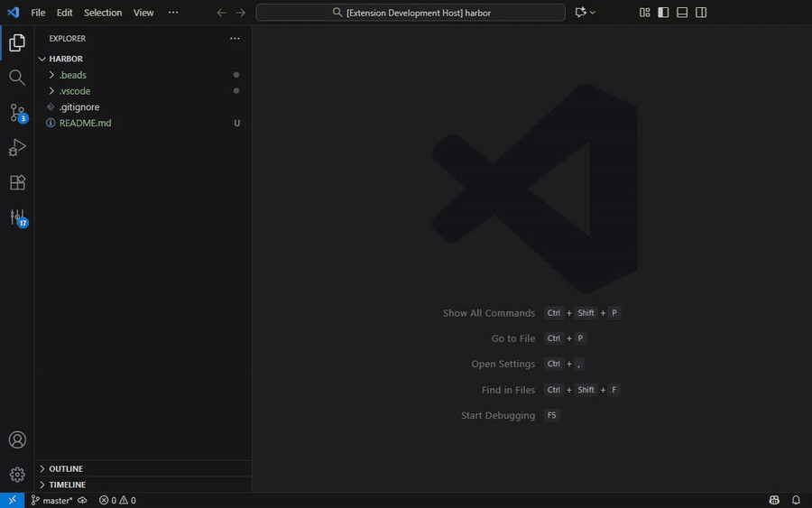Open the overflow menu ellipsis in menu bar
The width and height of the screenshot is (812, 508).
point(173,13)
